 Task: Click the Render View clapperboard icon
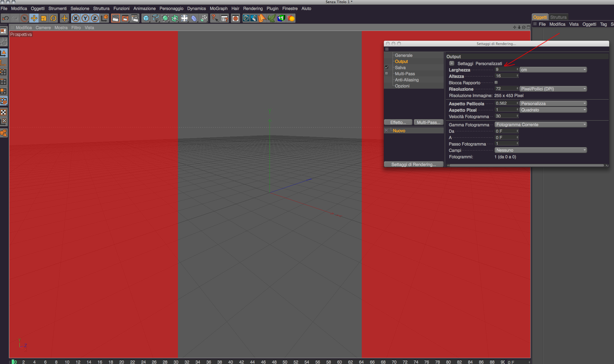(115, 18)
